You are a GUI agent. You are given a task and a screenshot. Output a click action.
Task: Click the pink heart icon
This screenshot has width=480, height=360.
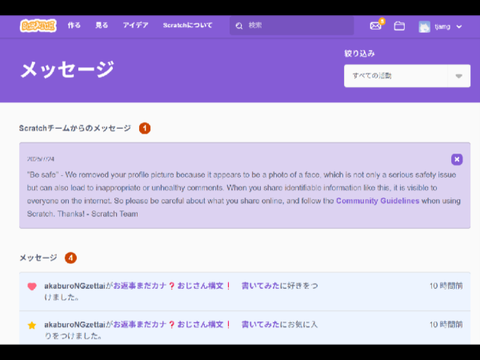[32, 286]
